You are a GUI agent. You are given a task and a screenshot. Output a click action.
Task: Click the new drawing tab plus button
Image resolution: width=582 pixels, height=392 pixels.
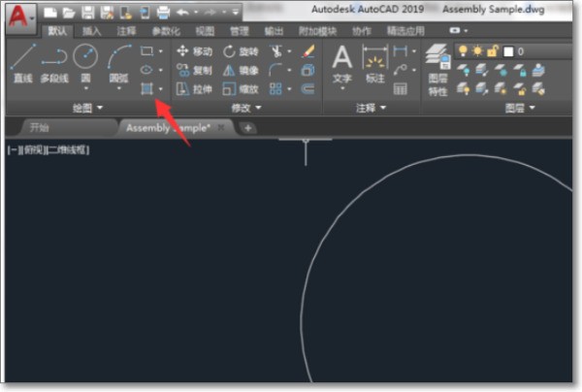coord(248,127)
